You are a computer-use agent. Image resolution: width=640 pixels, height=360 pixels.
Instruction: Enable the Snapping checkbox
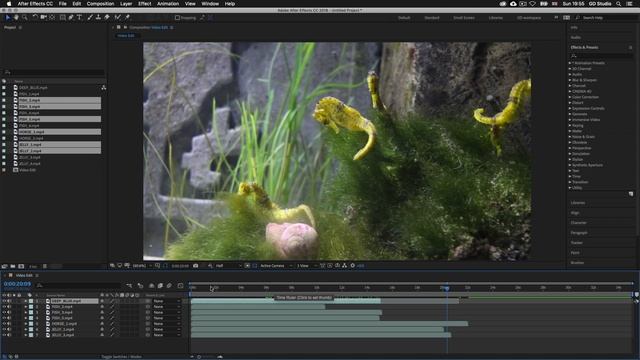click(177, 18)
